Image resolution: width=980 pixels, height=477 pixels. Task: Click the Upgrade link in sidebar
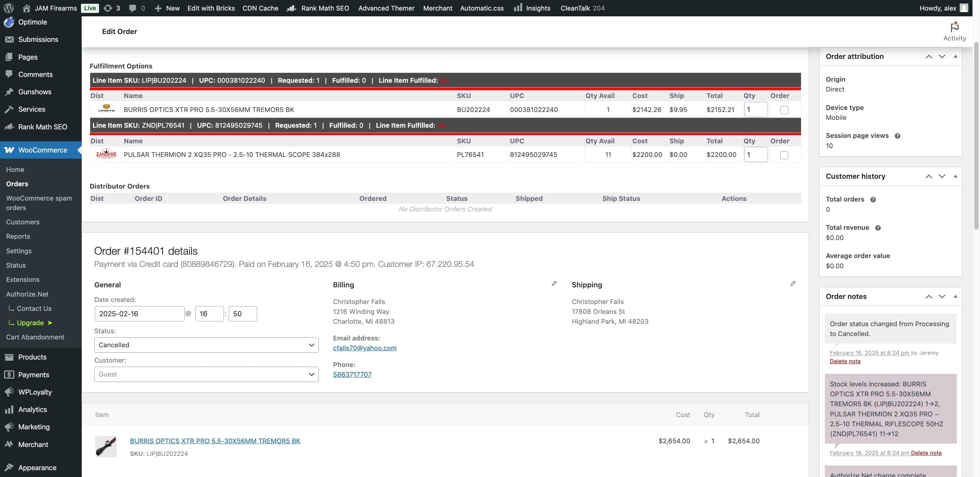(30, 323)
